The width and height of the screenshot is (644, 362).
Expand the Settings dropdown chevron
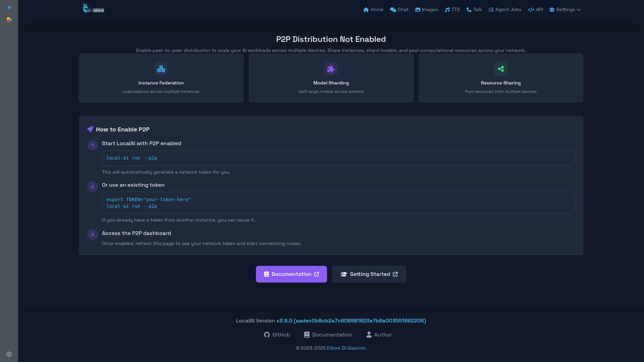(x=579, y=10)
